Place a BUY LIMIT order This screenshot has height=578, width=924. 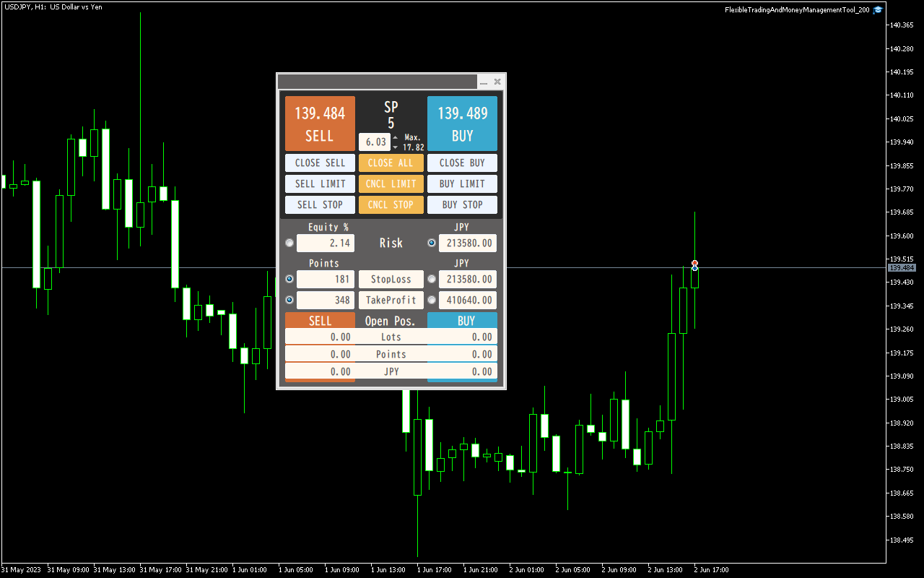(x=462, y=184)
